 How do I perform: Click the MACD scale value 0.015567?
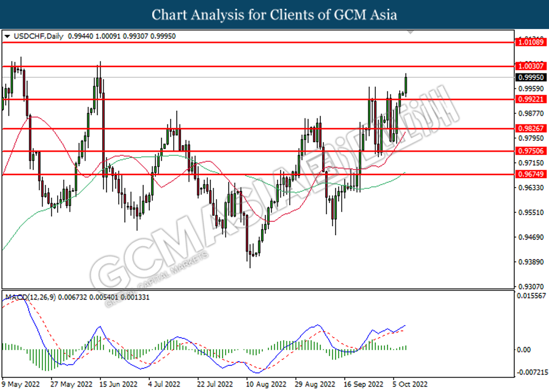pyautogui.click(x=531, y=296)
